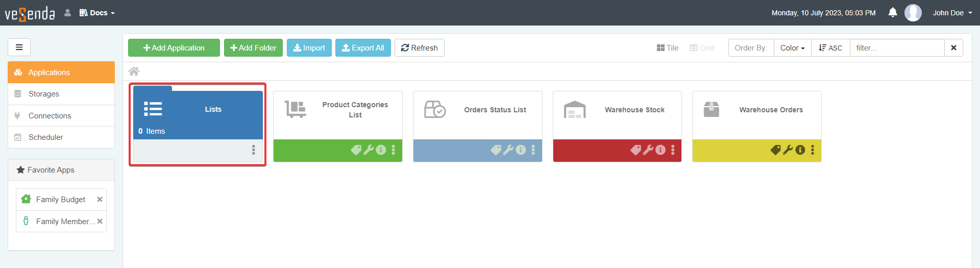
Task: Switch to Tile view
Action: [668, 48]
